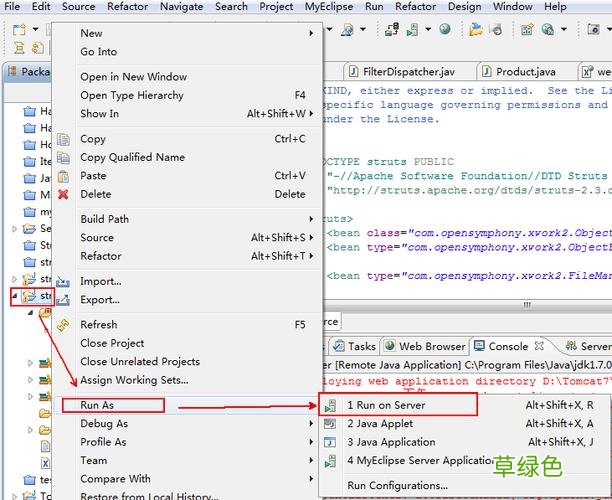Screen dimensions: 612x500
Task: Click the Java Applet icon
Action: pyautogui.click(x=330, y=423)
